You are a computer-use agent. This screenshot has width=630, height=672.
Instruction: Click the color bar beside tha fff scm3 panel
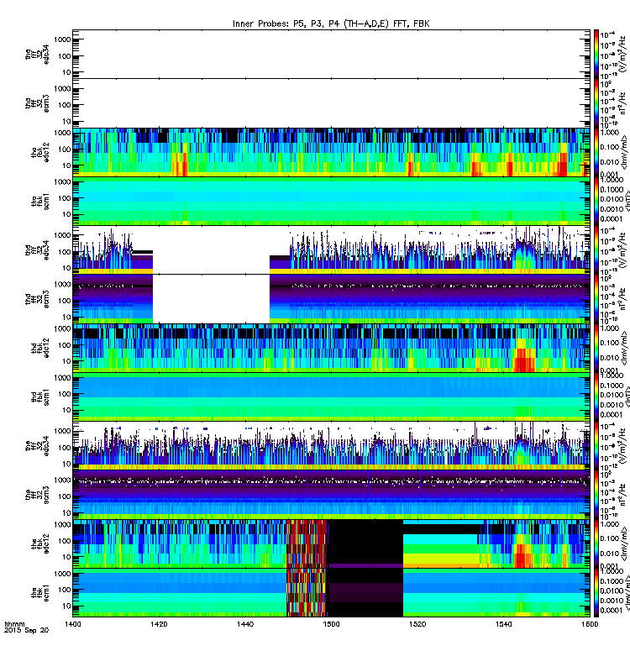(596, 103)
